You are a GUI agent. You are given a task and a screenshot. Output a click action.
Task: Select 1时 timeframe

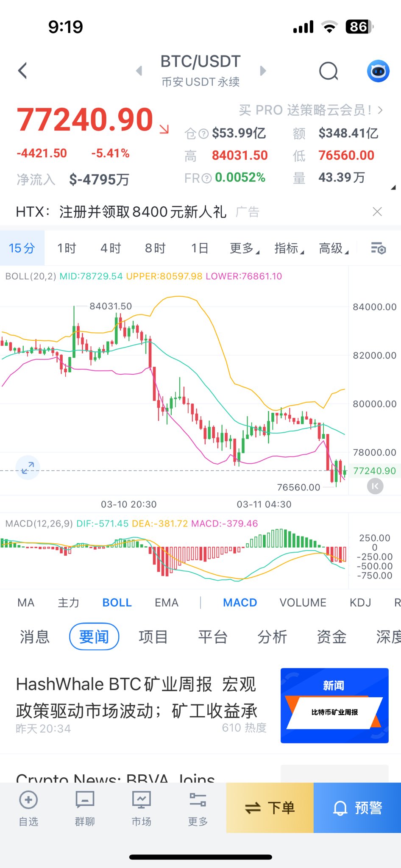pos(67,248)
